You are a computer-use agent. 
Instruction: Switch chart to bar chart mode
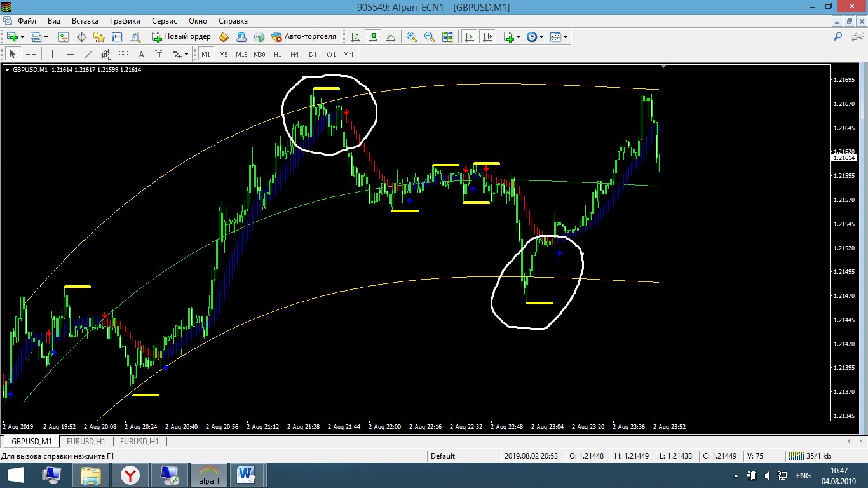click(x=355, y=37)
